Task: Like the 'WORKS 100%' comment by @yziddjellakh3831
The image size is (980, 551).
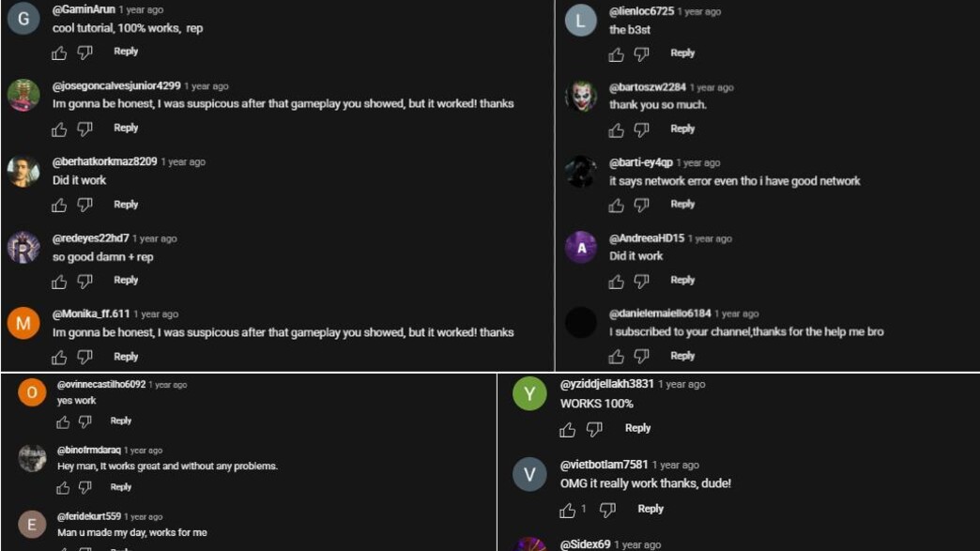Action: click(x=567, y=429)
